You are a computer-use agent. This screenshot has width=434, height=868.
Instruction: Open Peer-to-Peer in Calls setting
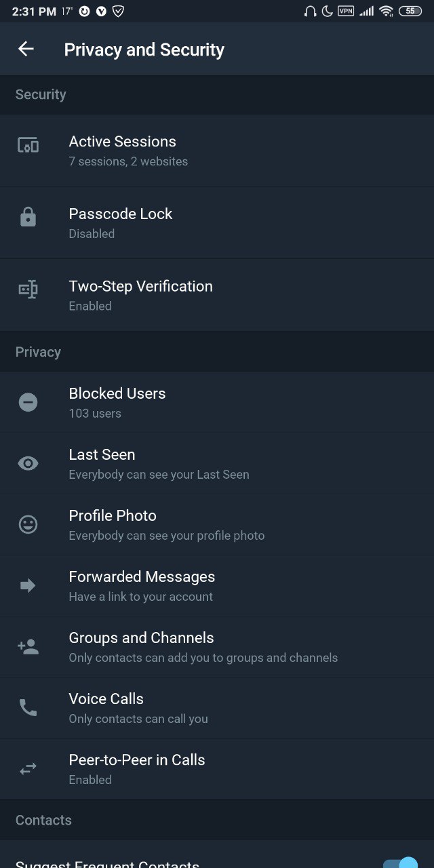click(x=217, y=769)
